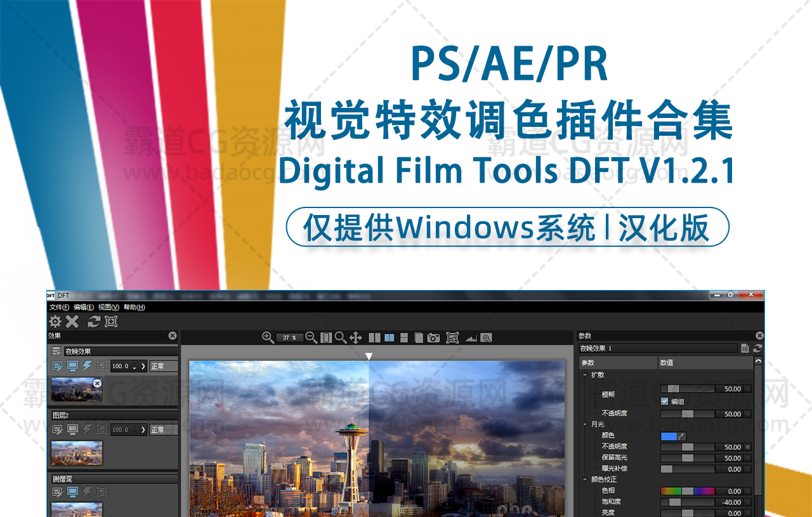The height and width of the screenshot is (517, 812).
Task: Close the 效果 panel
Action: (x=173, y=336)
